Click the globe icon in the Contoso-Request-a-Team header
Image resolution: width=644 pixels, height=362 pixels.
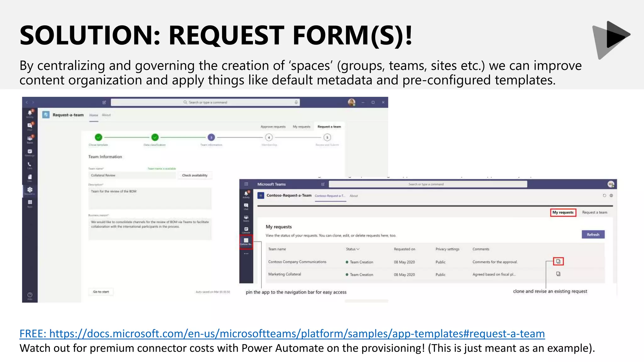pyautogui.click(x=611, y=195)
